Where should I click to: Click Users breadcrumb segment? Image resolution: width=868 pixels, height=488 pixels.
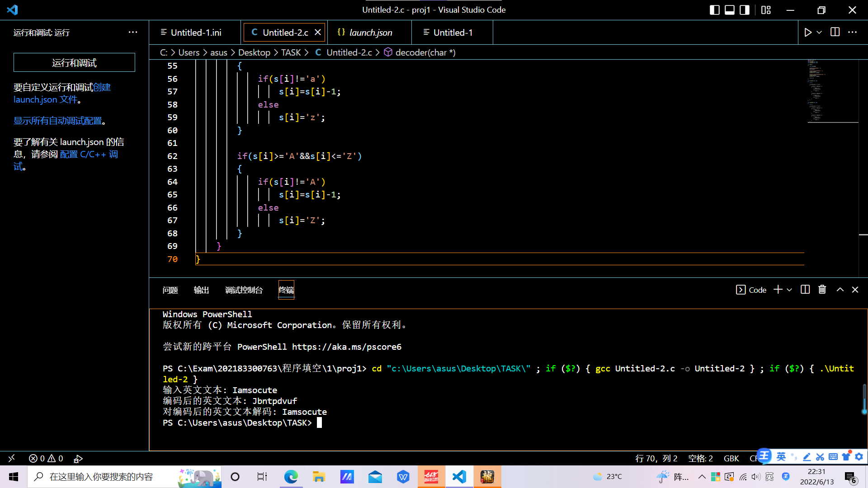189,52
